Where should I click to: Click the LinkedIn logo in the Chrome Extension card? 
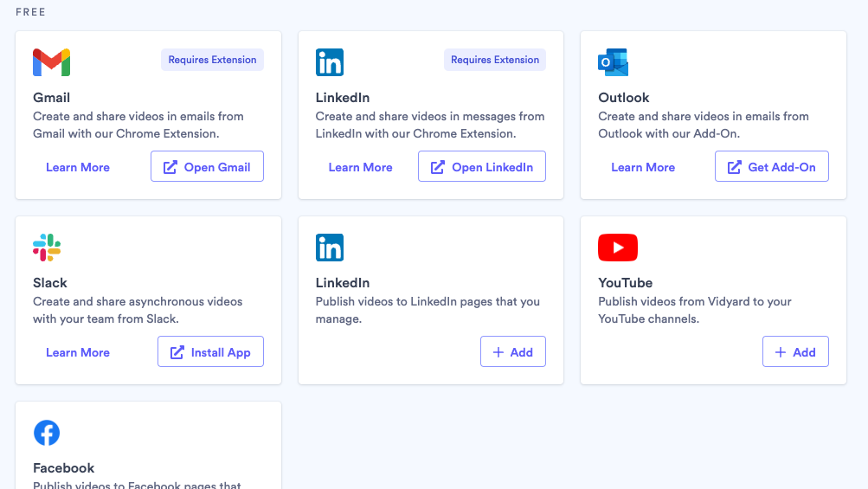point(330,62)
